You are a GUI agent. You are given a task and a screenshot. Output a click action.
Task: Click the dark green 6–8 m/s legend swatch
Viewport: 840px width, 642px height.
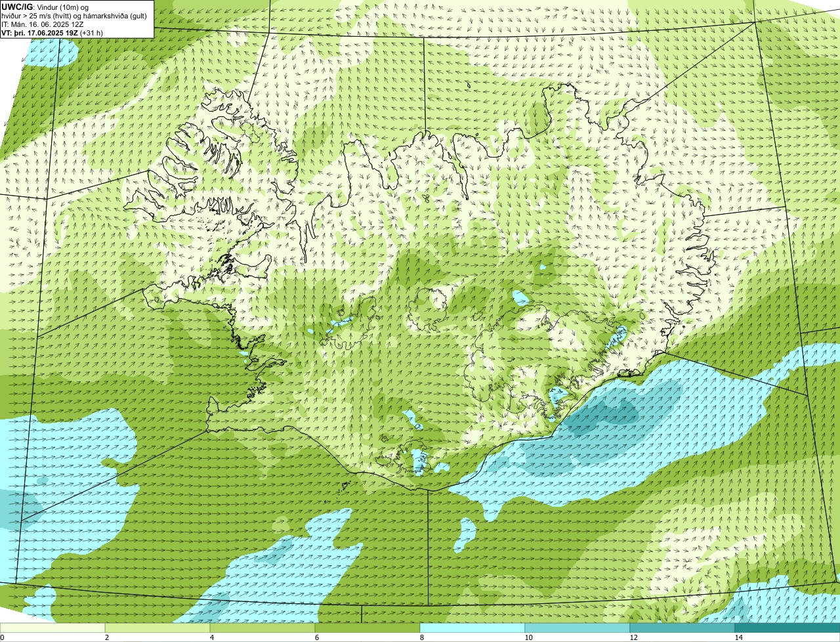(367, 628)
